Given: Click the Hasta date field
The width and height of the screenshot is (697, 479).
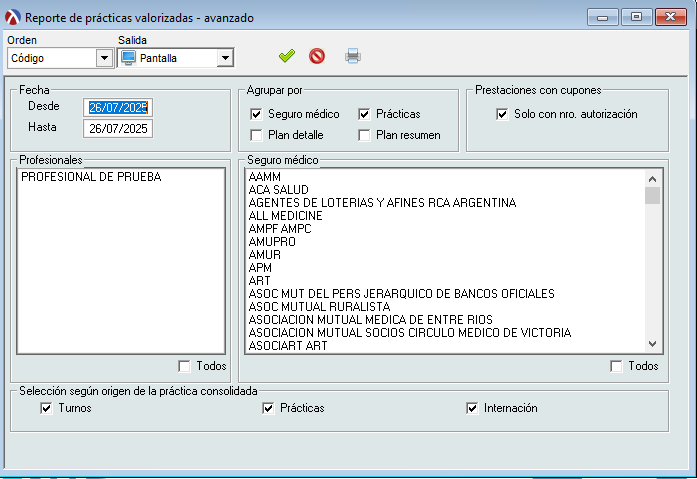Looking at the screenshot, I should (x=117, y=128).
